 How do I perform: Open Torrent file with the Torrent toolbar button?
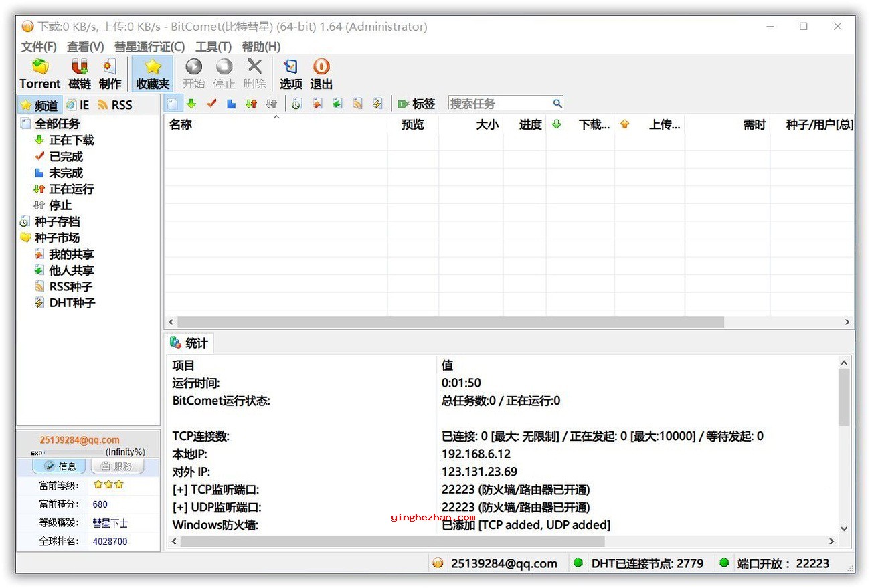point(40,74)
